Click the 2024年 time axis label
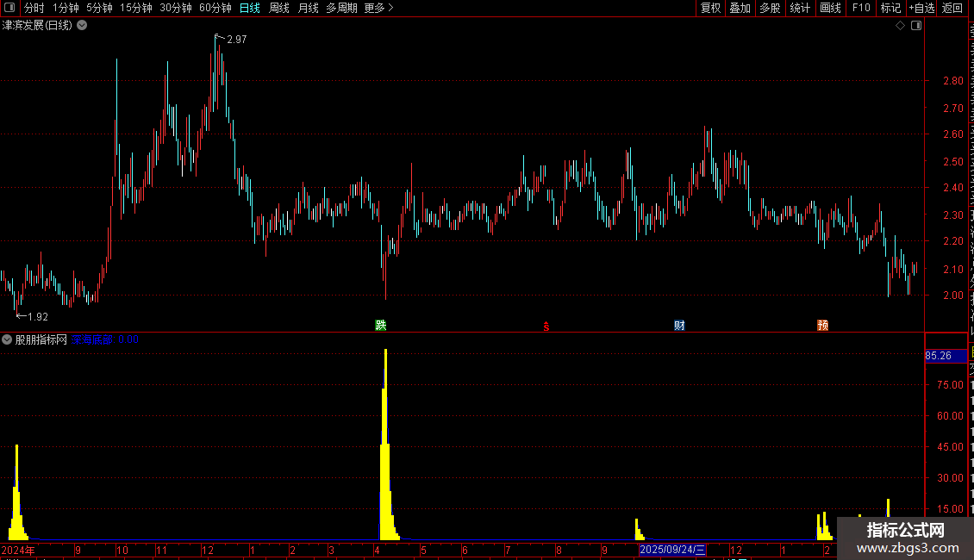Viewport: 974px width, 560px height. tap(18, 550)
